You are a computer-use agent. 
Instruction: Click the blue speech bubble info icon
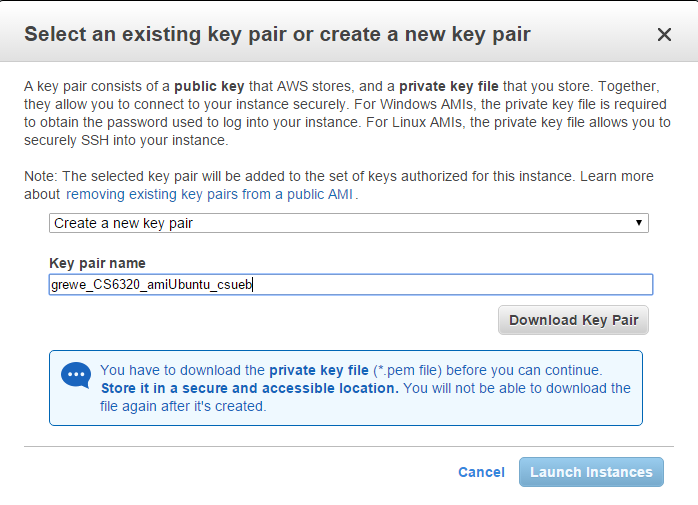pos(76,376)
